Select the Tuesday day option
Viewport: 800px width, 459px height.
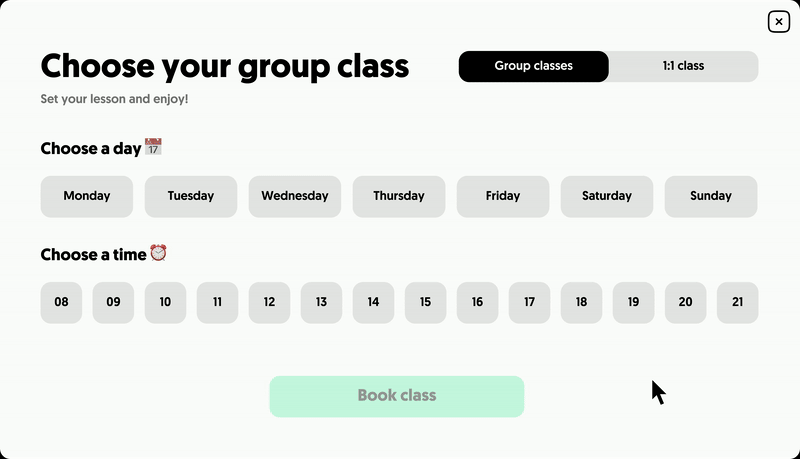(x=191, y=196)
